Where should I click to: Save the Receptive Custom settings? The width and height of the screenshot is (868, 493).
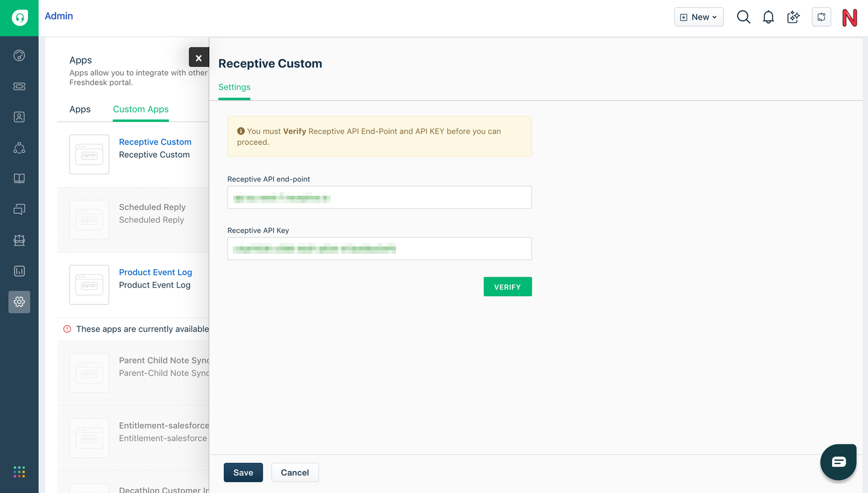pos(243,472)
